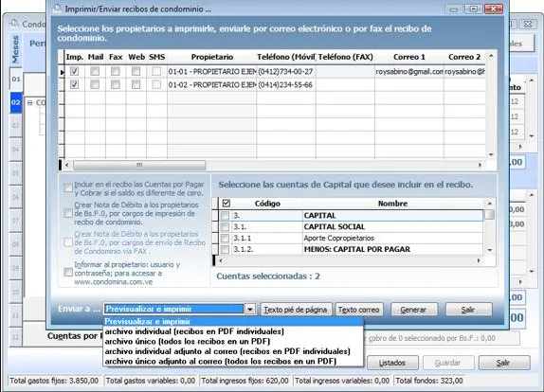Click the Listados button
Screen dimensions: 544x392
(x=392, y=363)
